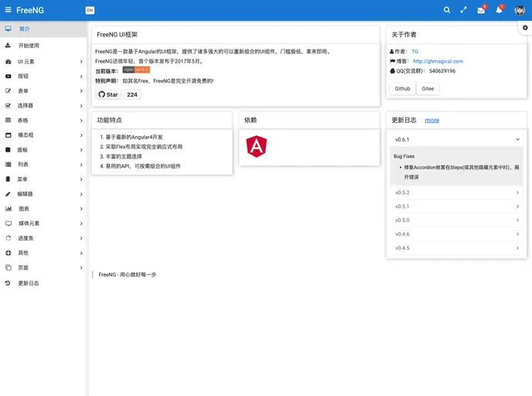532x396 pixels.
Task: Expand UI 元素 submenu chevron
Action: [x=81, y=61]
